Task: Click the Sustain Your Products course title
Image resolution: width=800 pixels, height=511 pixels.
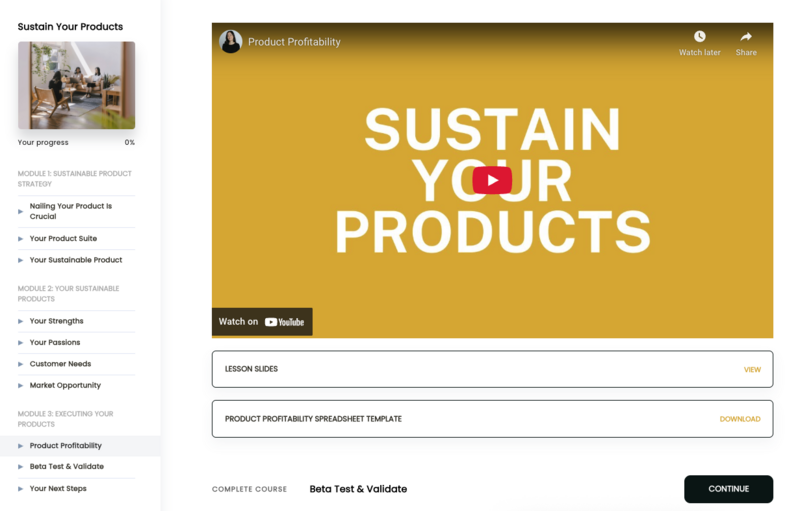Action: click(70, 27)
